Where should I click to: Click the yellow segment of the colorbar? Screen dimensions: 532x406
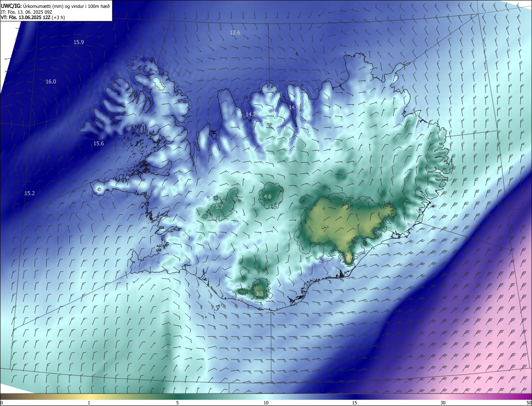[89, 396]
